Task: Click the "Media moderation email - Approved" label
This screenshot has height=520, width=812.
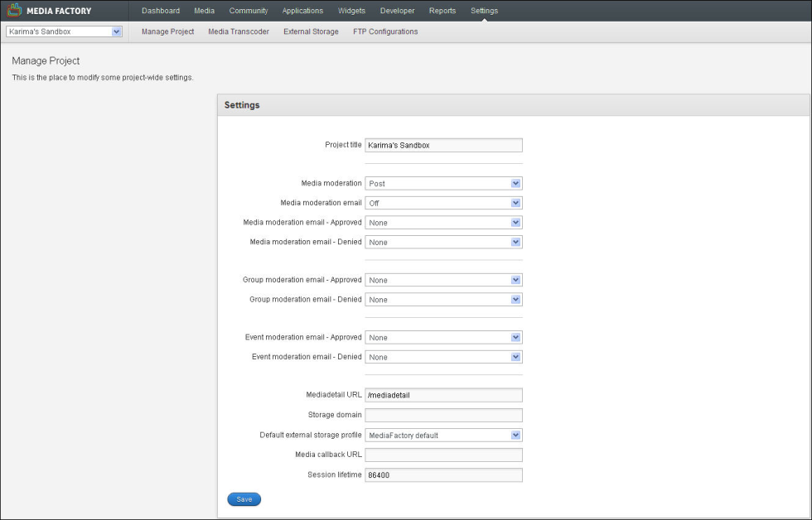Action: (302, 223)
